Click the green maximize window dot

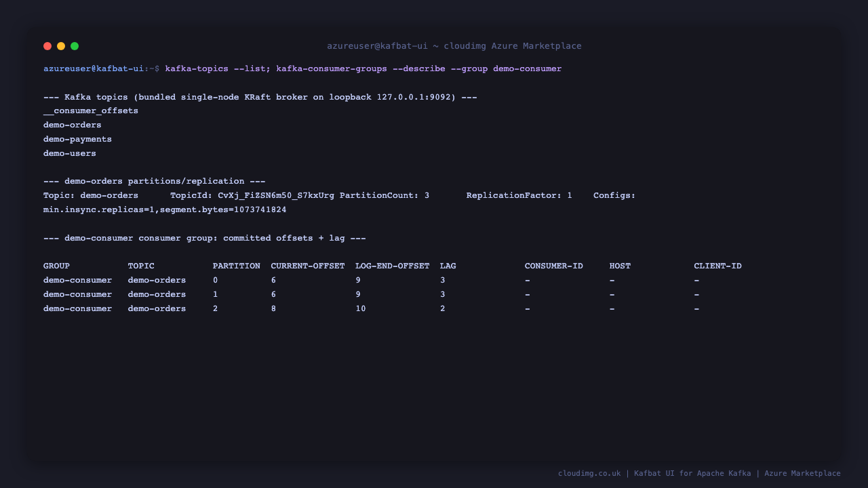75,46
